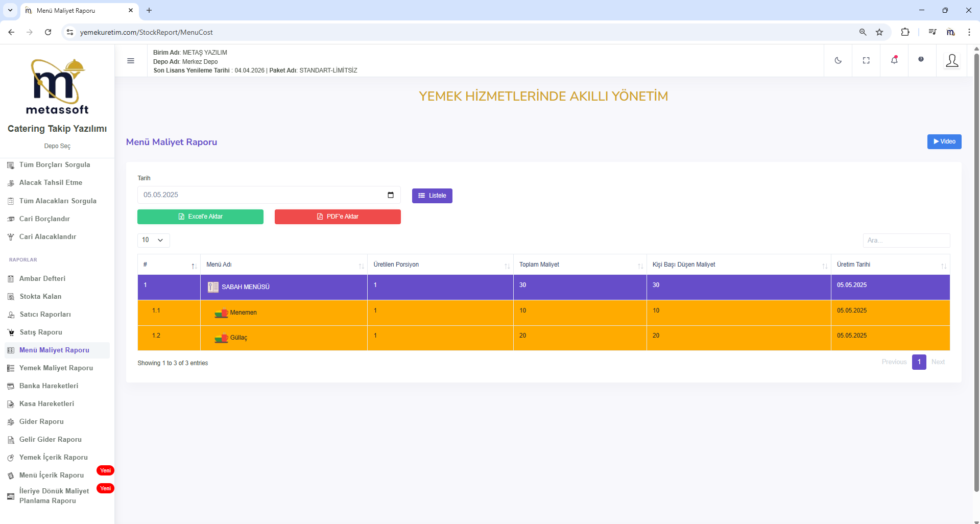Click Yemek İçerik Raporu sidebar icon

pos(11,458)
